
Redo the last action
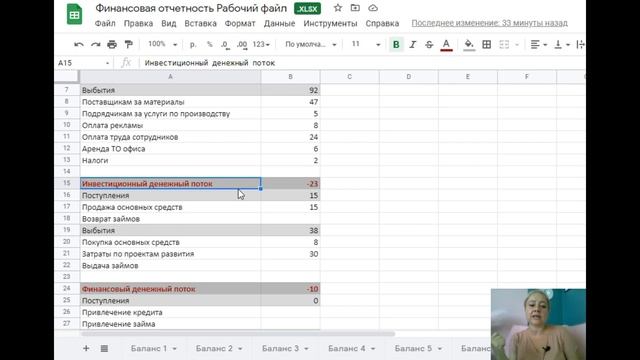pyautogui.click(x=96, y=44)
